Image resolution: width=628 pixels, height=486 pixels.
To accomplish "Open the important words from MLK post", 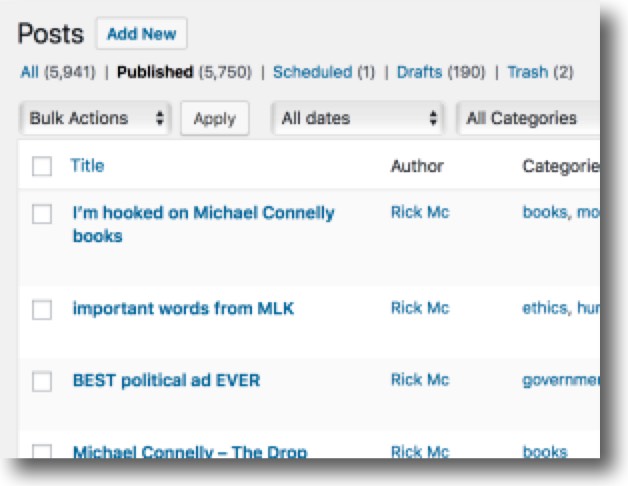I will pyautogui.click(x=183, y=308).
